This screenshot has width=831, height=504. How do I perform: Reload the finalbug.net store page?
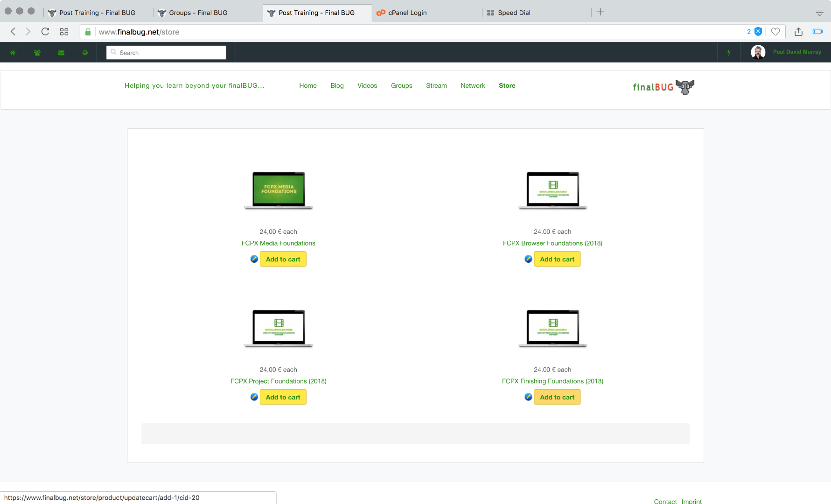pyautogui.click(x=45, y=32)
